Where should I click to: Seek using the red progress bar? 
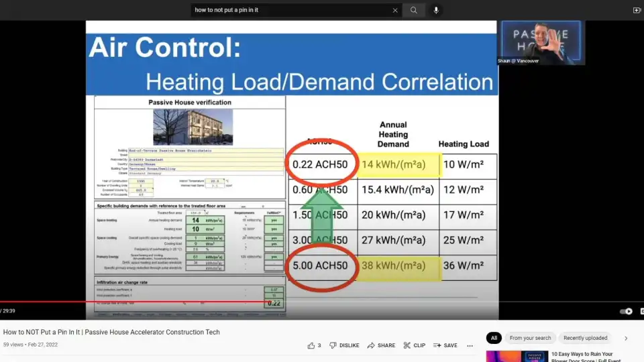(x=134, y=302)
